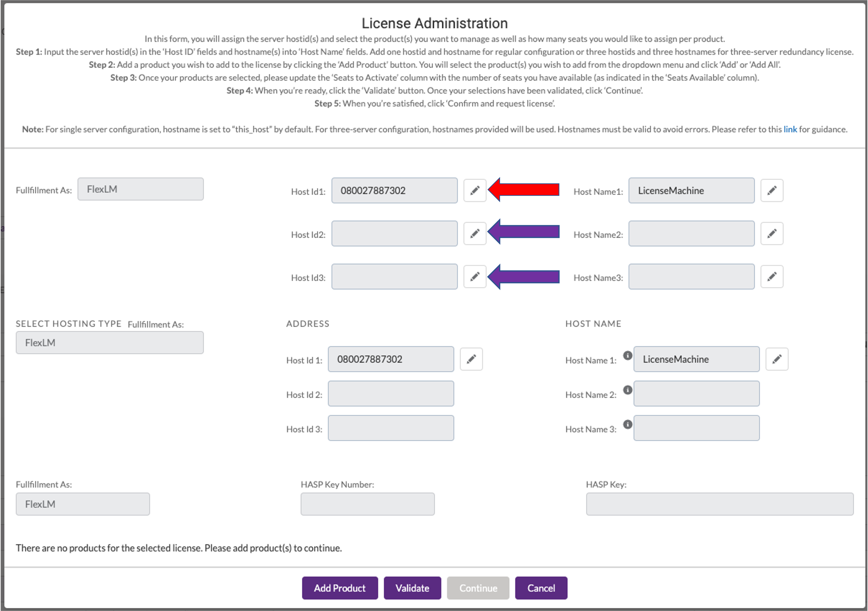The width and height of the screenshot is (868, 611).
Task: Click the pencil icon beside Host Id2
Action: pos(475,233)
